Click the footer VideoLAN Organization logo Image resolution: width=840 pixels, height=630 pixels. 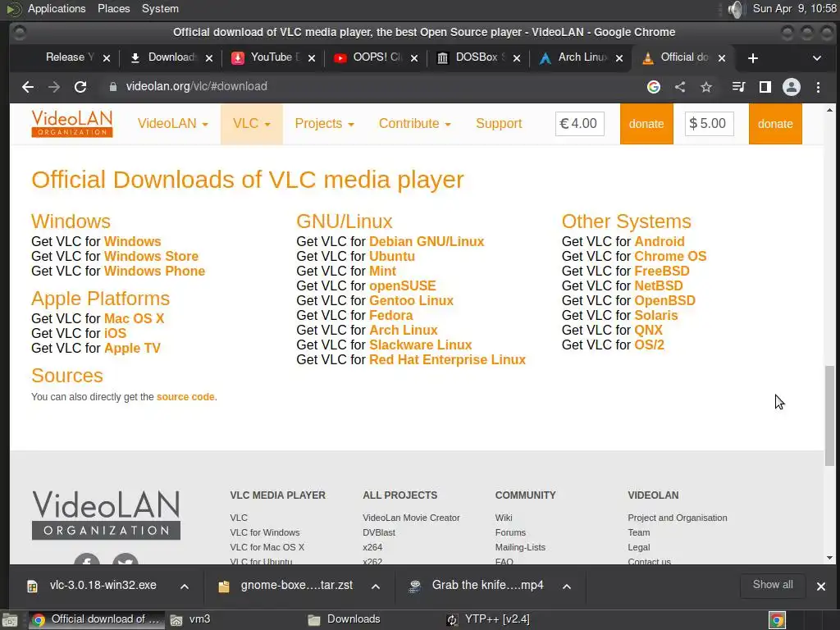click(106, 515)
